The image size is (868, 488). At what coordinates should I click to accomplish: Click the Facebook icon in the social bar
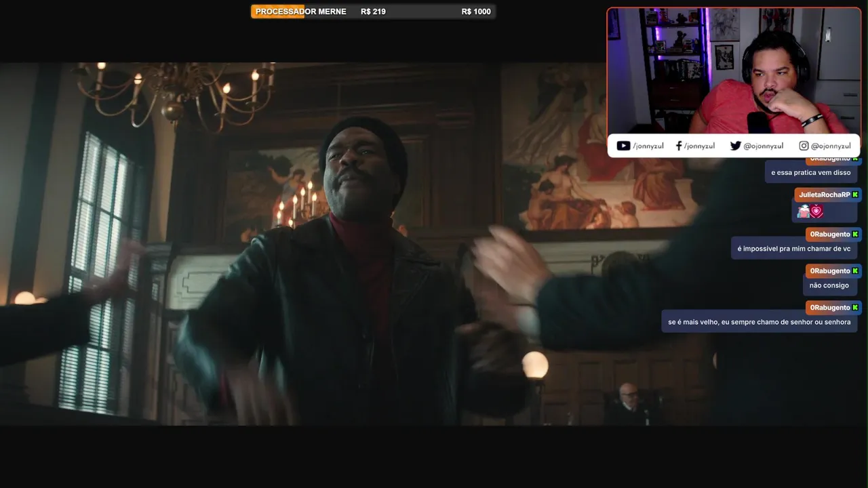(679, 146)
